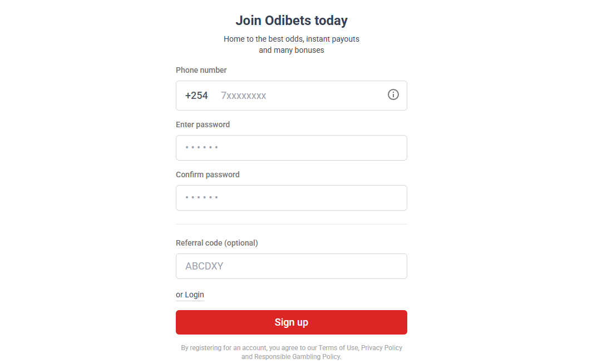Click the Referral code (optional) label

216,243
